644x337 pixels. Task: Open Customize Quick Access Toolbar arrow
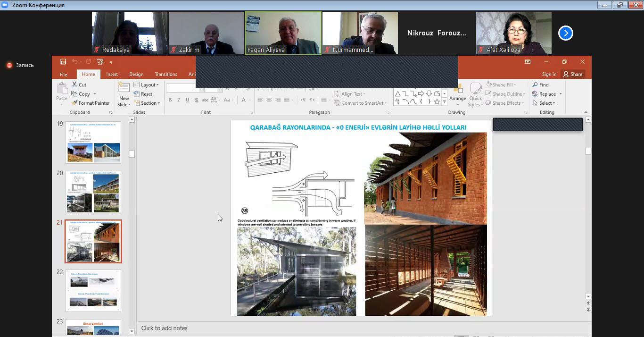111,62
